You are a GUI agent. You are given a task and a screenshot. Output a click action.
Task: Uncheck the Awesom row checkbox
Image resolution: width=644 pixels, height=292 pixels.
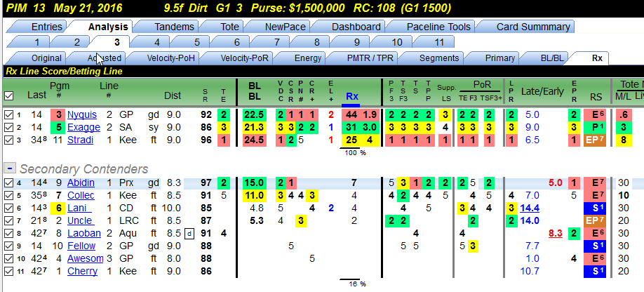click(8, 259)
